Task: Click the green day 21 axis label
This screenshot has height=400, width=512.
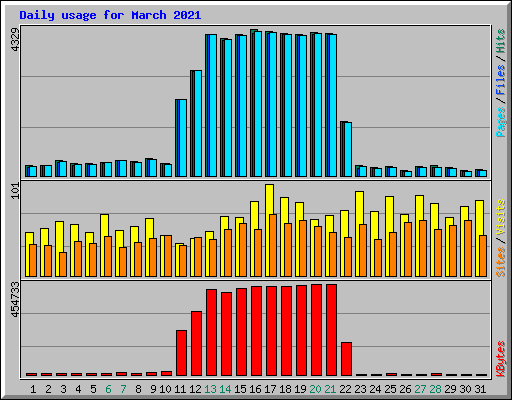Action: [330, 389]
